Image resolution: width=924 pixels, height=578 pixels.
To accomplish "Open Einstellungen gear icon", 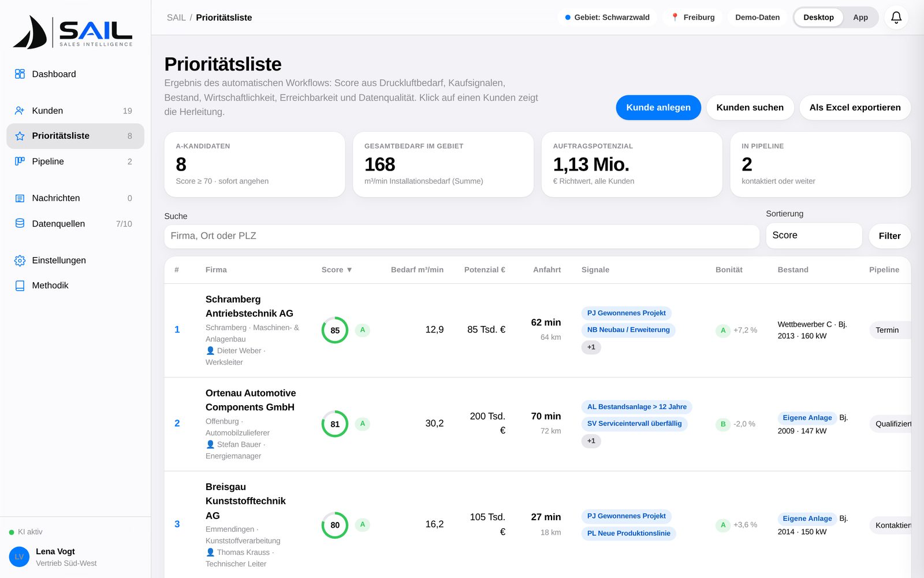I will click(x=20, y=261).
